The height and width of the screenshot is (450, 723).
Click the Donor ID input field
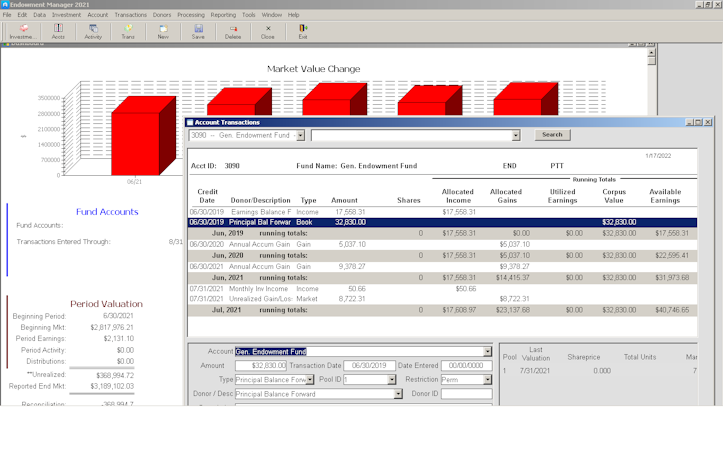pyautogui.click(x=466, y=394)
